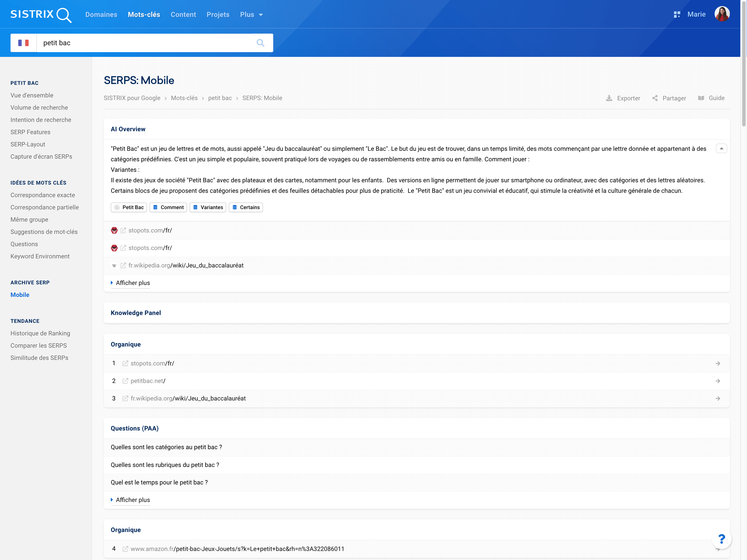Click question Quelles sont les catégories au petit bac
This screenshot has width=747, height=560.
point(166,447)
